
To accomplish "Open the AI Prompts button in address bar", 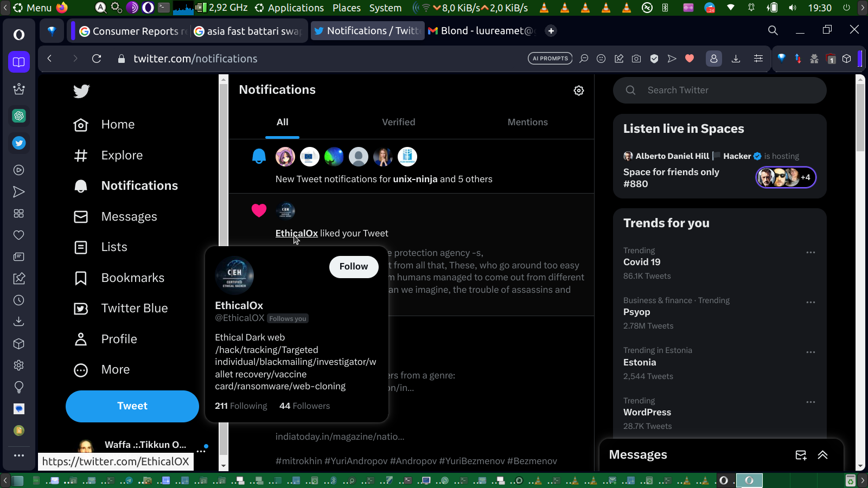I will point(550,59).
